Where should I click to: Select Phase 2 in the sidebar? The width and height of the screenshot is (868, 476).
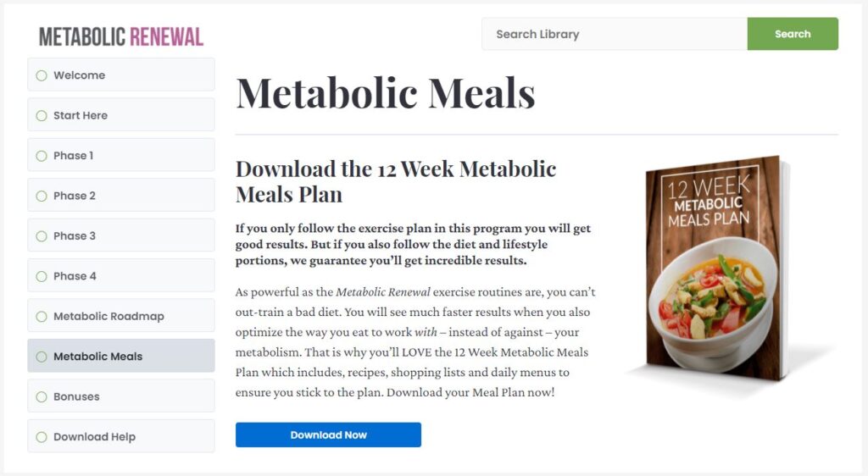pyautogui.click(x=121, y=195)
